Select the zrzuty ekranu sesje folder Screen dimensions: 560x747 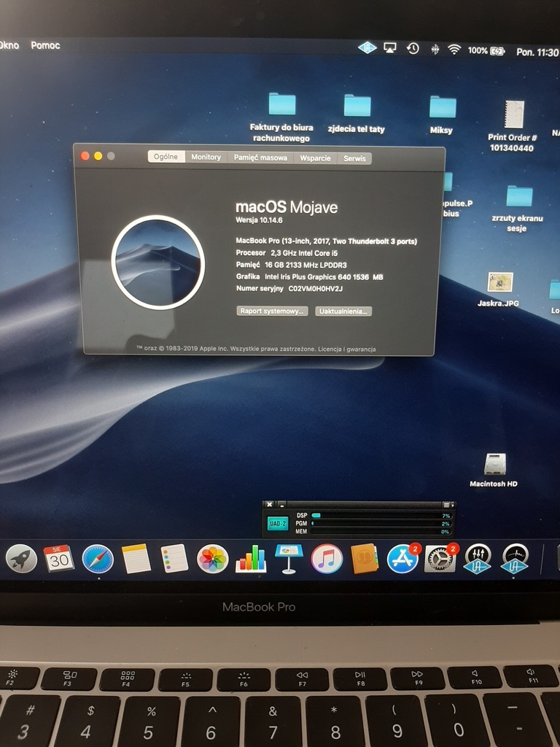[518, 209]
